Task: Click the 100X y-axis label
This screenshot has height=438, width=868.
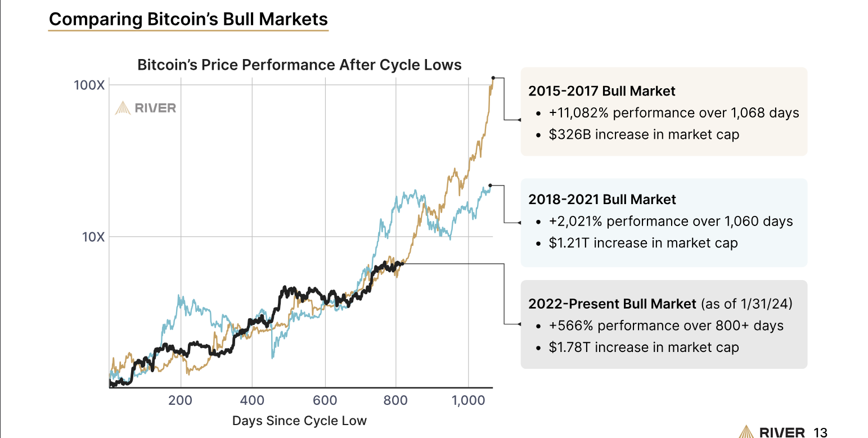Action: (89, 85)
